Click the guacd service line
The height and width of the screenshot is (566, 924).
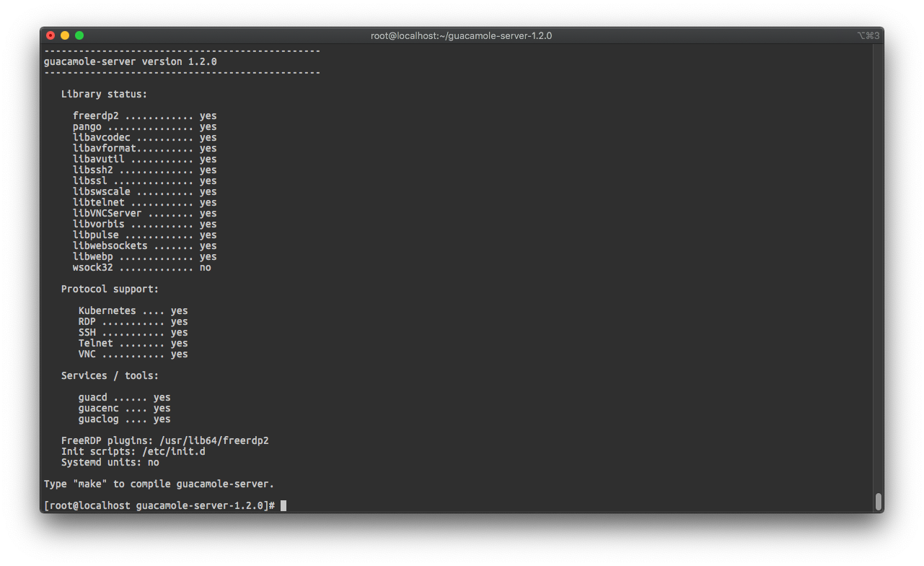(x=124, y=397)
